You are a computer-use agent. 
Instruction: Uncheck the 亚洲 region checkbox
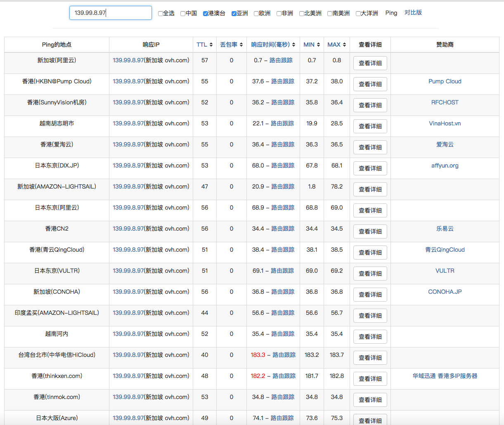234,14
